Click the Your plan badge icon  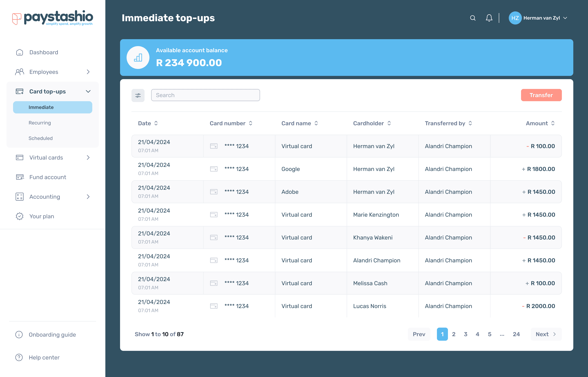pyautogui.click(x=20, y=216)
